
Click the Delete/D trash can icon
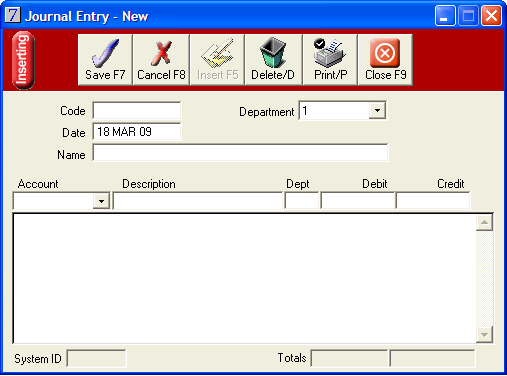tap(273, 53)
